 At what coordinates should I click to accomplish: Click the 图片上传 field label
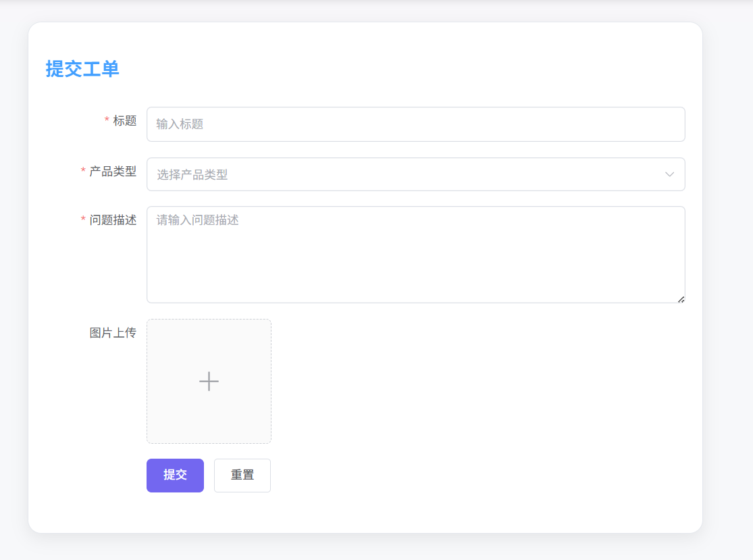tap(113, 333)
